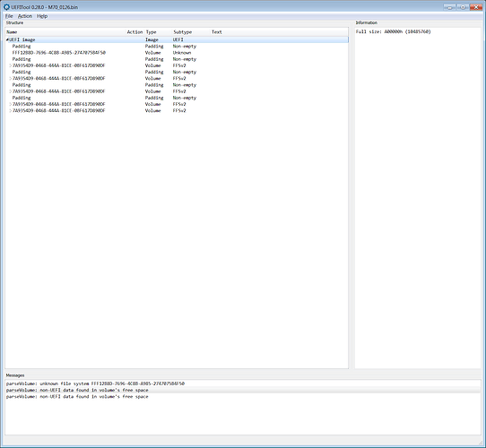The height and width of the screenshot is (448, 486).
Task: Select the first Padding entry under UEFI image
Action: 177,47
